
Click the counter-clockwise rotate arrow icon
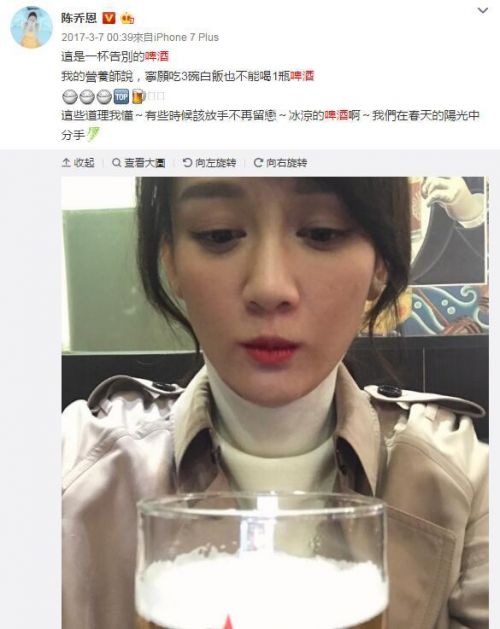187,162
